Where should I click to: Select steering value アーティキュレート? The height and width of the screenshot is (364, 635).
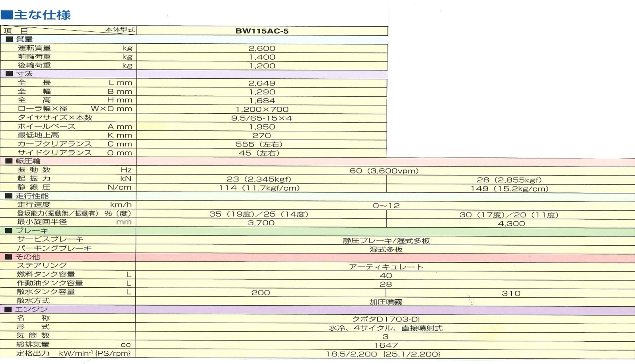(386, 267)
